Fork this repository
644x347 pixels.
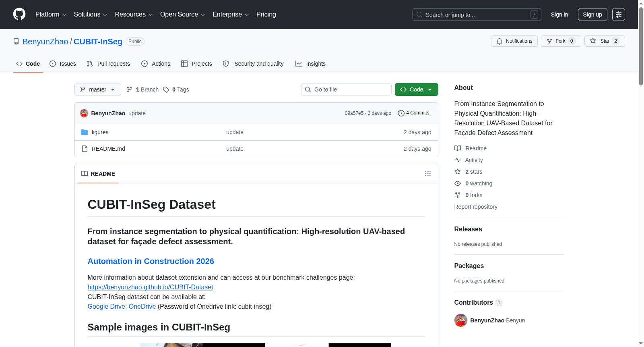pyautogui.click(x=561, y=41)
